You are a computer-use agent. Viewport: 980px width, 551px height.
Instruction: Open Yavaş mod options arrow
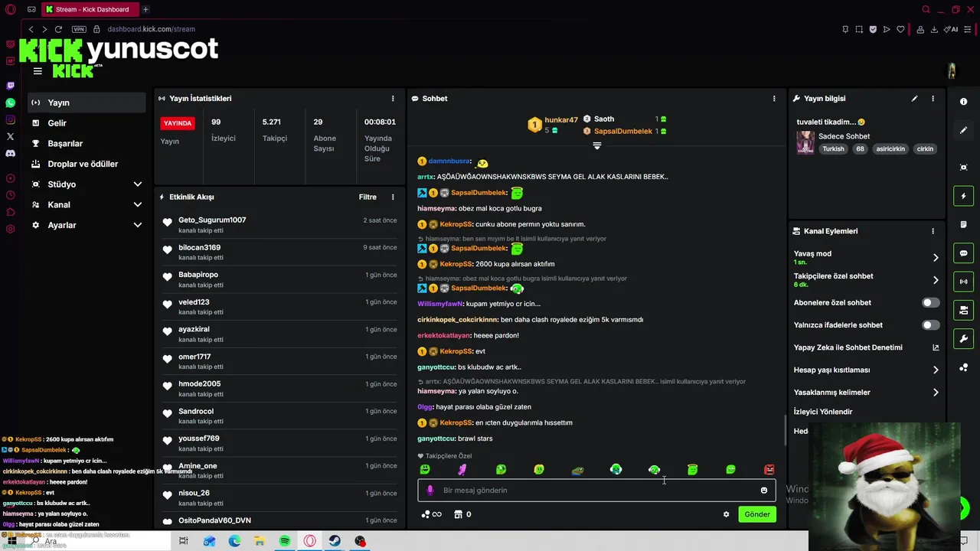[936, 258]
